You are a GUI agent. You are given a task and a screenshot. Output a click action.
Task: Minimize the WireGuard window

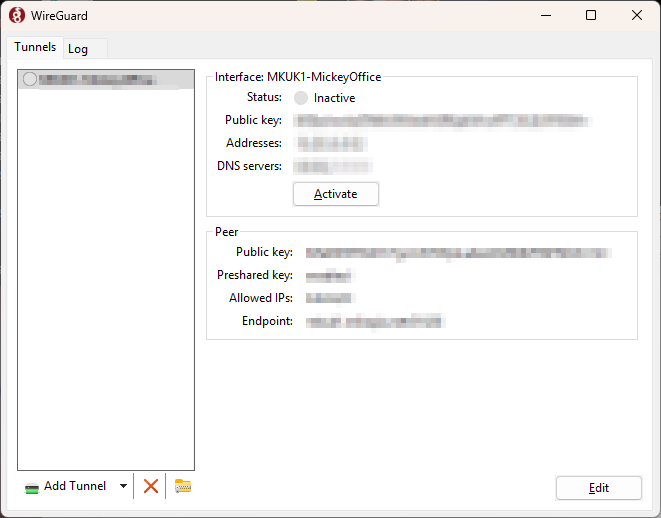[x=546, y=16]
